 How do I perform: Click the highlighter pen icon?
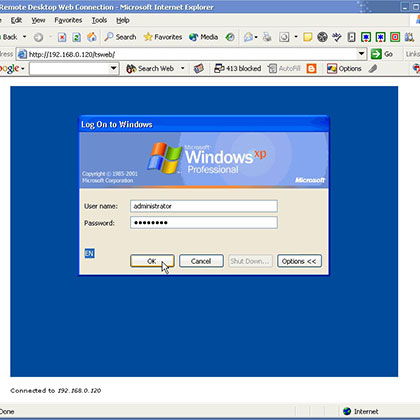[x=373, y=69]
